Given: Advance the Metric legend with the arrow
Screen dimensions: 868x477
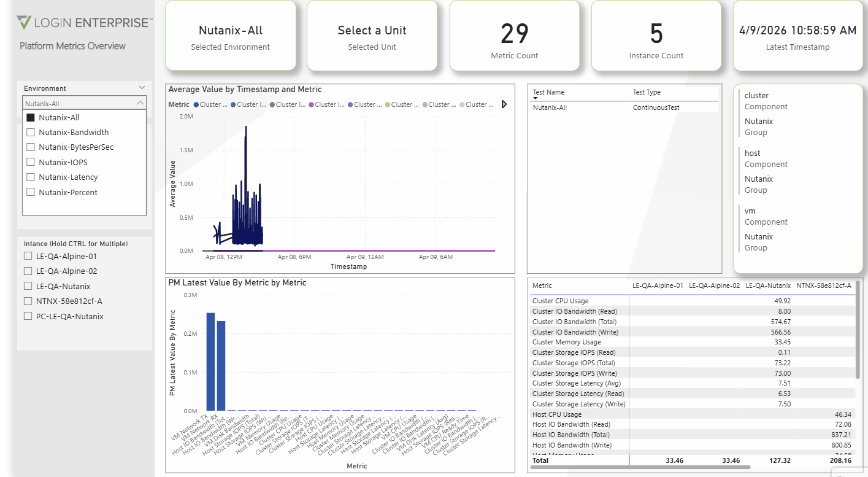Looking at the screenshot, I should click(x=504, y=104).
